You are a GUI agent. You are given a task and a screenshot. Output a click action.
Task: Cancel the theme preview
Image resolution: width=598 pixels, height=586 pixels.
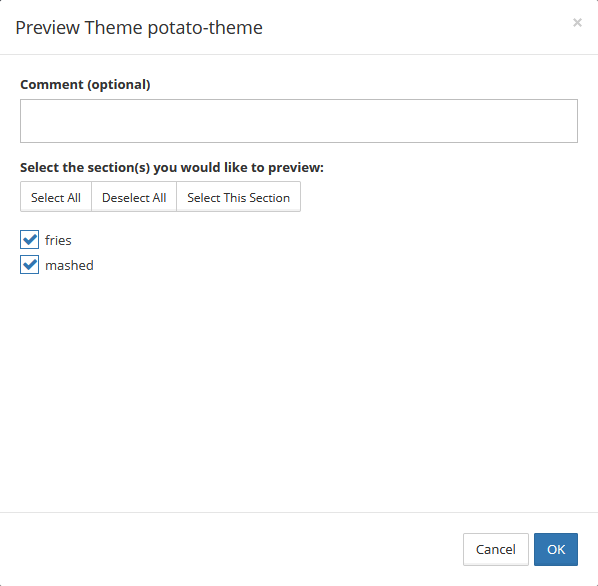click(495, 549)
